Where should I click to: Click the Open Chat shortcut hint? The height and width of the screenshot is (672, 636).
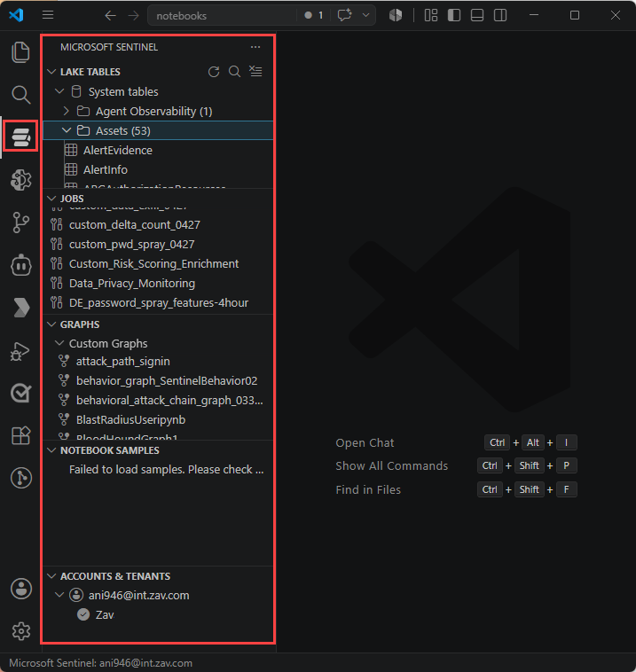tap(365, 442)
